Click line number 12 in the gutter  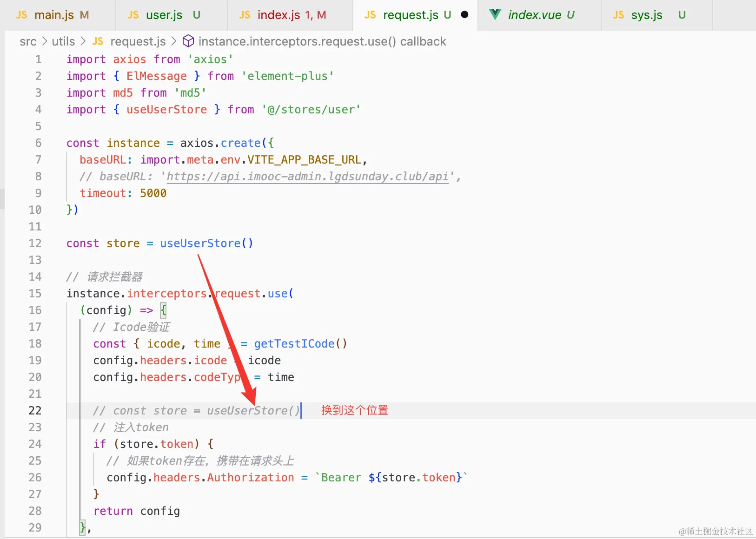pos(35,243)
